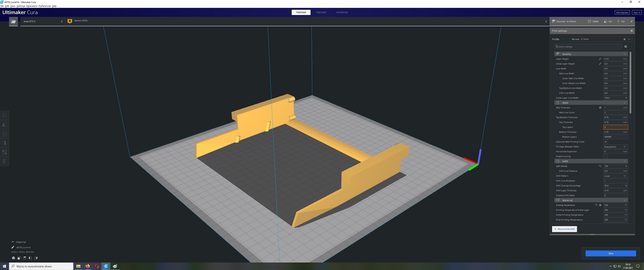
Task: Click Generic PETG material icon
Action: point(70,21)
